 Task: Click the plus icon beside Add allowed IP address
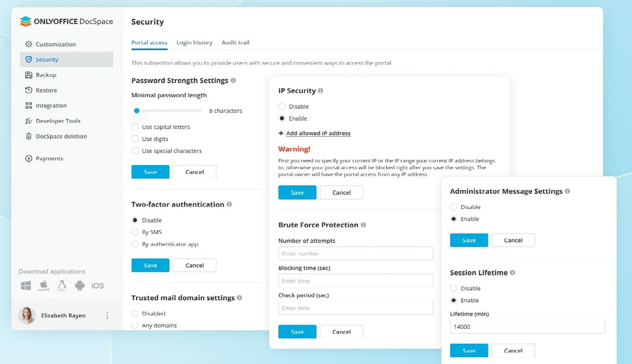(x=281, y=133)
